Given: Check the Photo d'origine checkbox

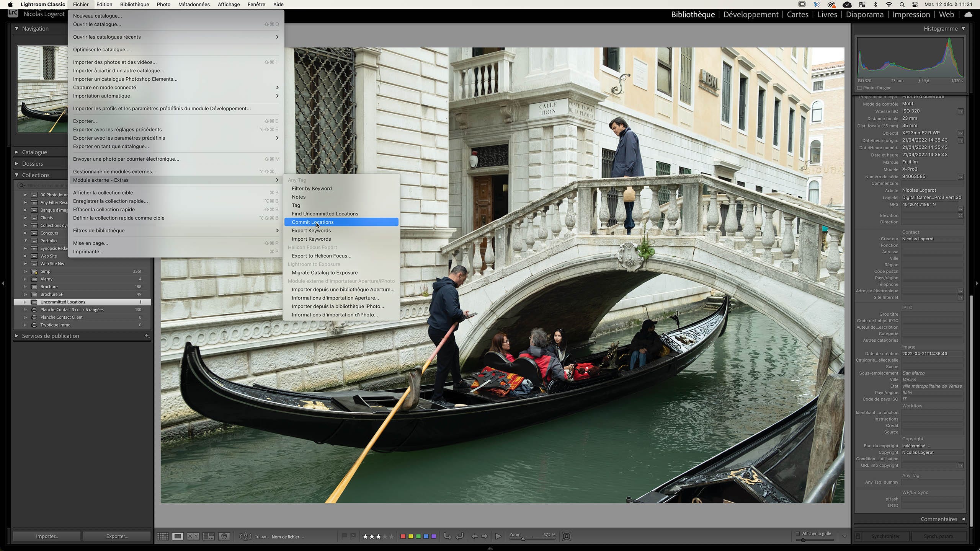Looking at the screenshot, I should coord(860,88).
